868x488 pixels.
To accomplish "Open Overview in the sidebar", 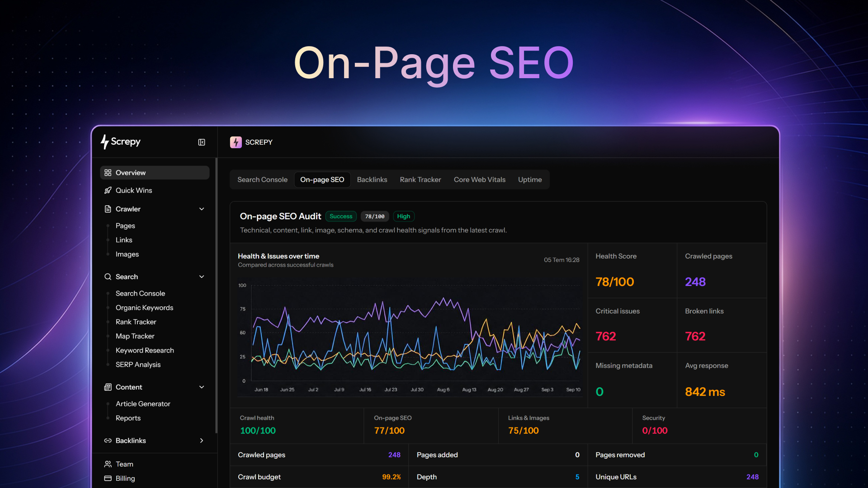I will [x=155, y=173].
